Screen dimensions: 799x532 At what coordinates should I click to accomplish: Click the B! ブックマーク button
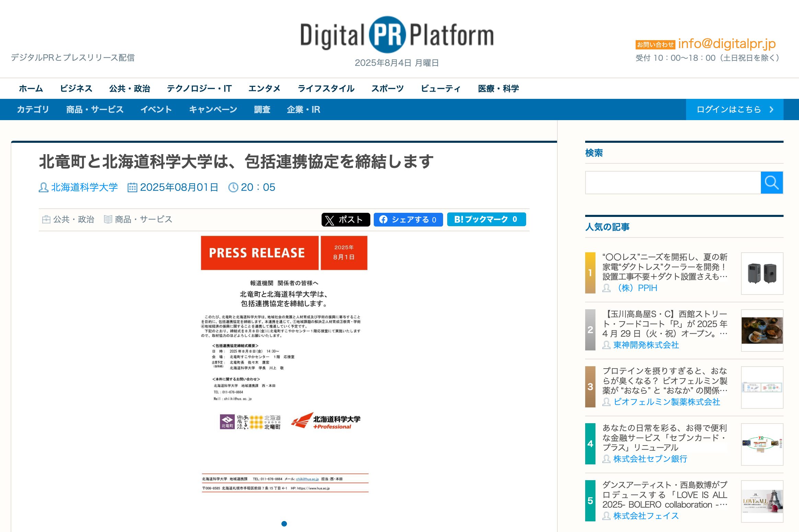pyautogui.click(x=486, y=219)
